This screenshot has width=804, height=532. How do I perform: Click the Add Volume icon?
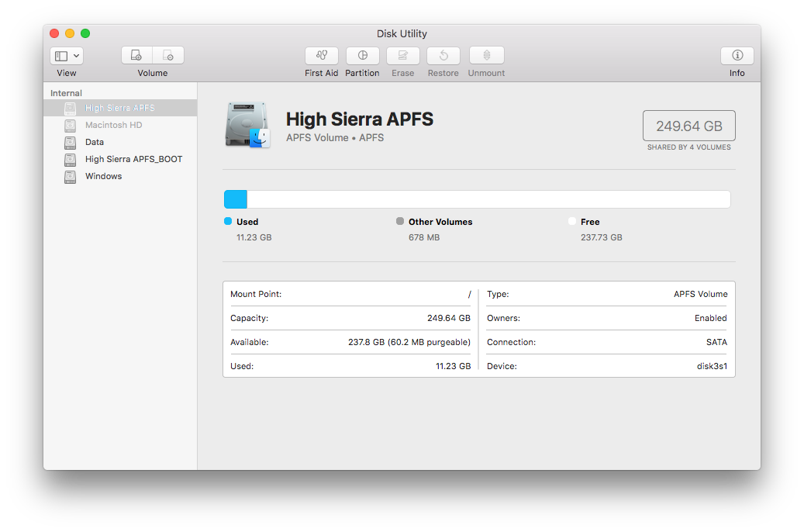pos(137,55)
